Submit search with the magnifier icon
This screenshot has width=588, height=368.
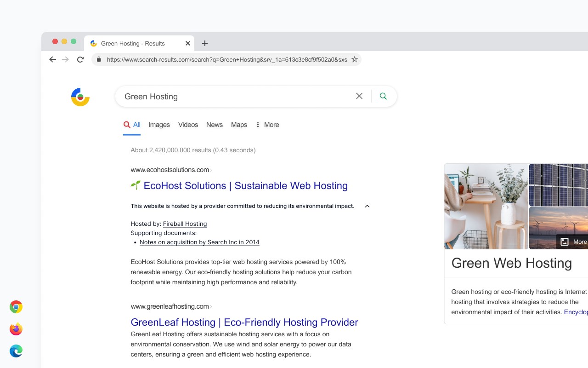click(383, 96)
